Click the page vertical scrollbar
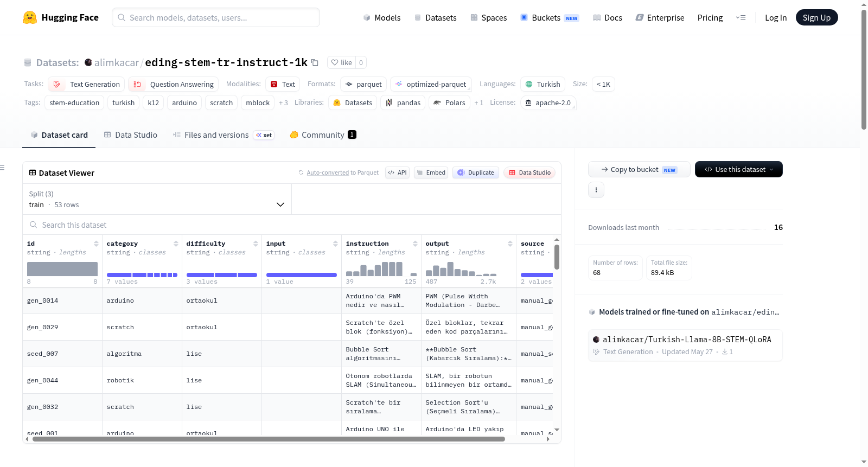The width and height of the screenshot is (868, 467). pyautogui.click(x=864, y=69)
